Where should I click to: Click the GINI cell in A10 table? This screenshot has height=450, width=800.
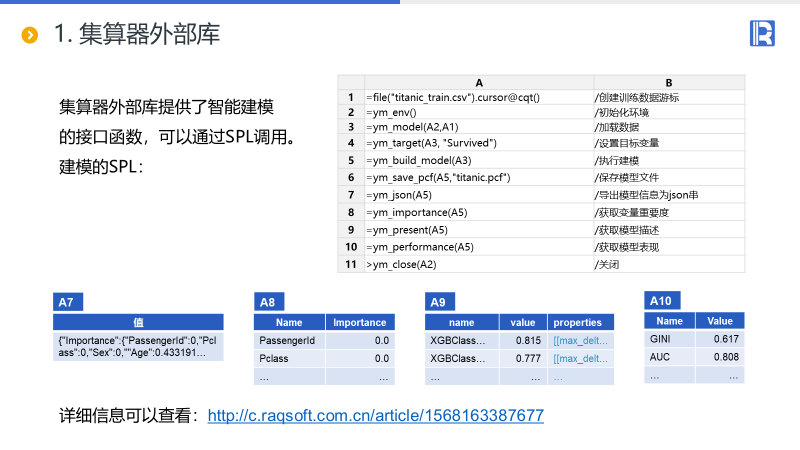point(669,339)
